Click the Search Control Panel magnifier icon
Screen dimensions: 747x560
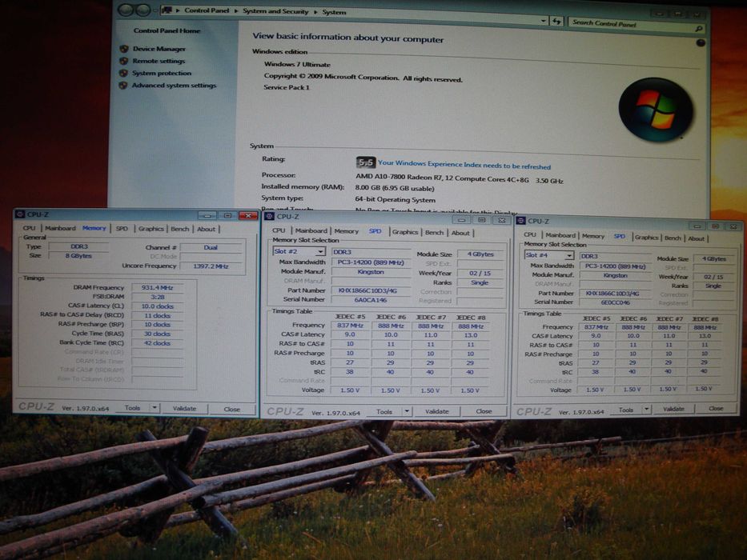[699, 29]
